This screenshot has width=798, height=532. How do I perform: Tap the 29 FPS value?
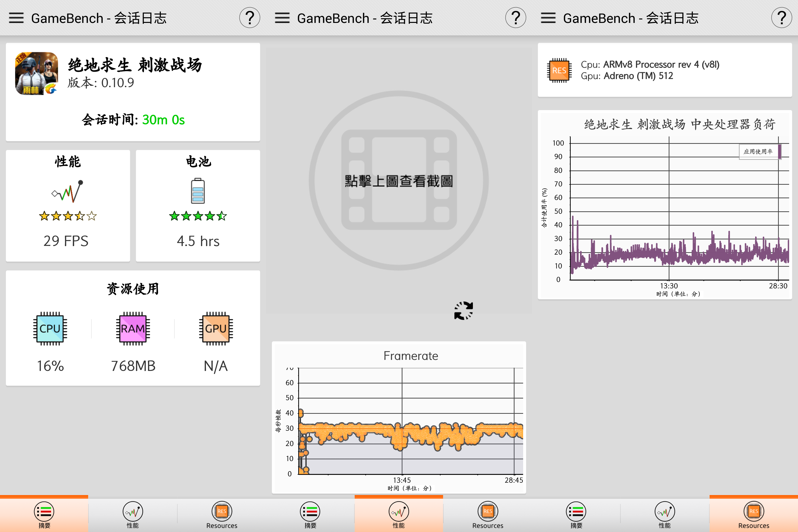[66, 241]
